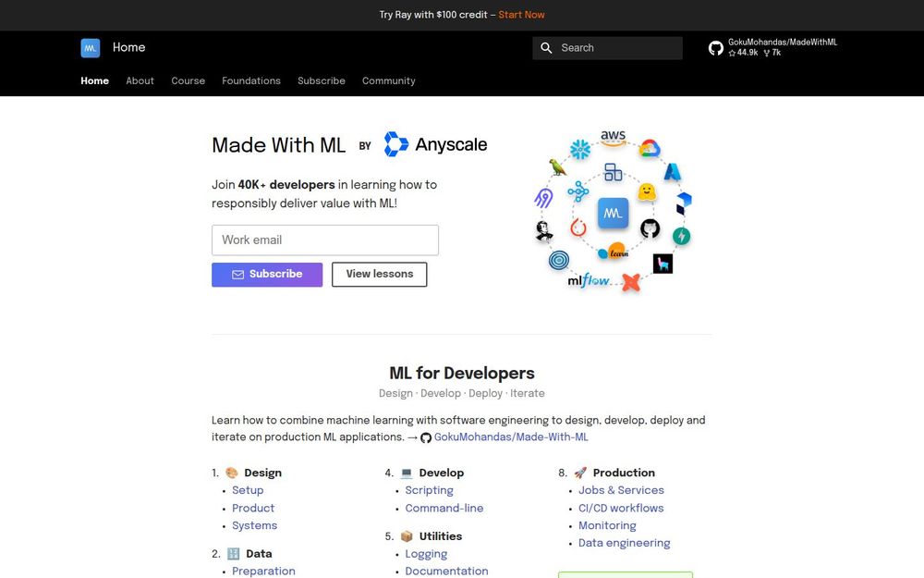Open the Product lesson link
This screenshot has width=924, height=578.
(x=253, y=508)
